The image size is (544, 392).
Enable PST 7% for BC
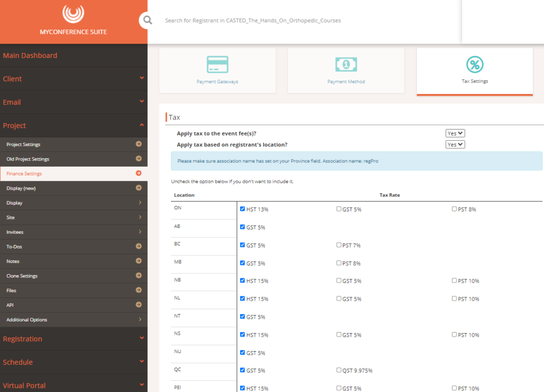pyautogui.click(x=338, y=245)
